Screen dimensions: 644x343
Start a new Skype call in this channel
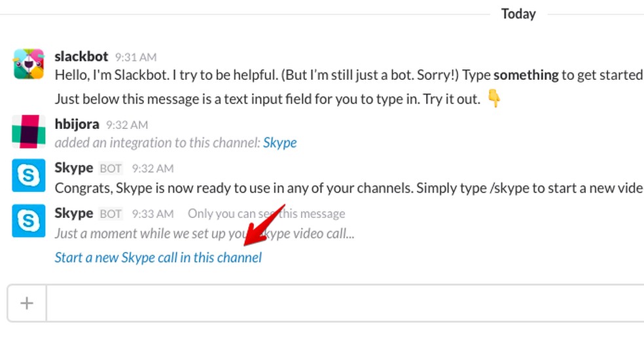click(x=158, y=257)
